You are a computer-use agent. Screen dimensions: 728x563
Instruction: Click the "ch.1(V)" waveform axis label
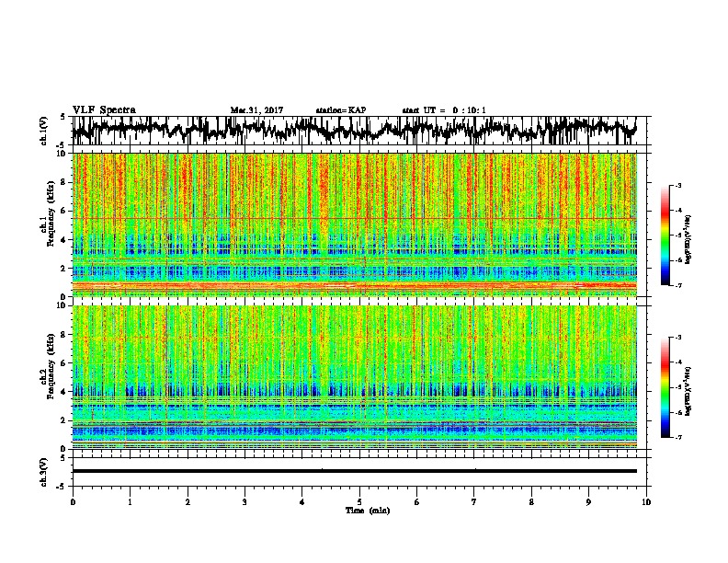(x=44, y=131)
